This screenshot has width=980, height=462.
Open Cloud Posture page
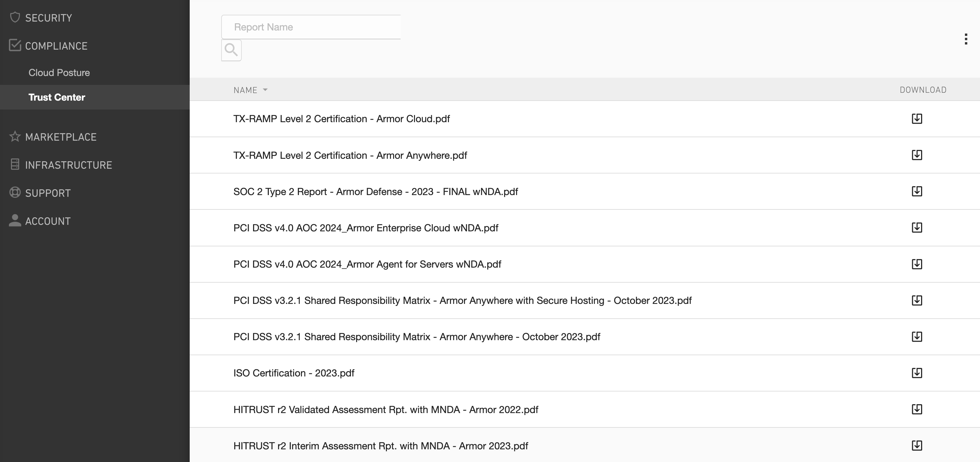[59, 73]
